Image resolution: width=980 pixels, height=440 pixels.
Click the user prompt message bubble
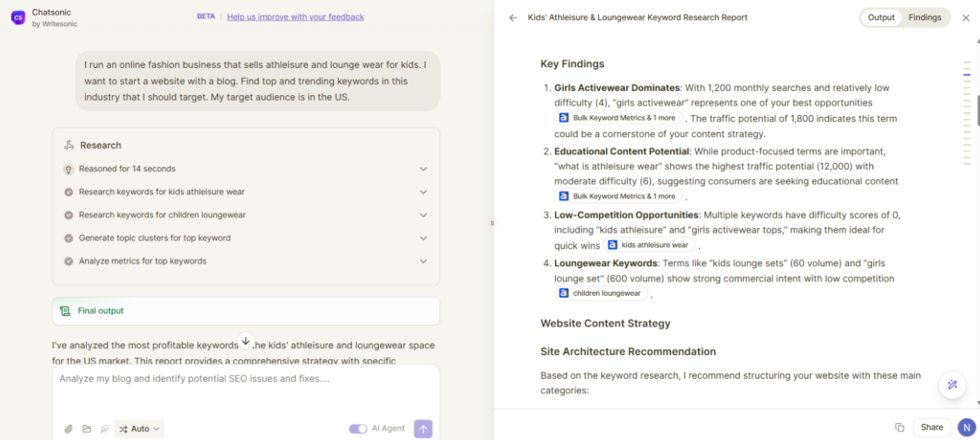click(x=257, y=81)
